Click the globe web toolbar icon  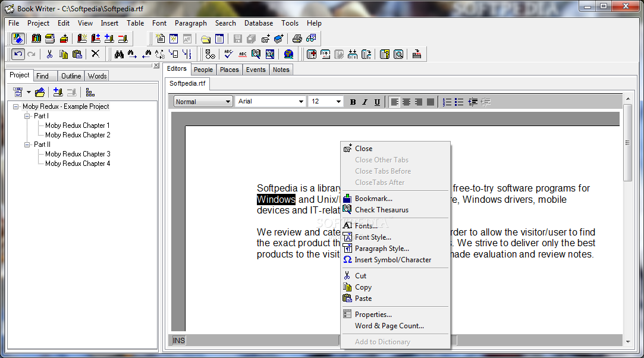289,54
